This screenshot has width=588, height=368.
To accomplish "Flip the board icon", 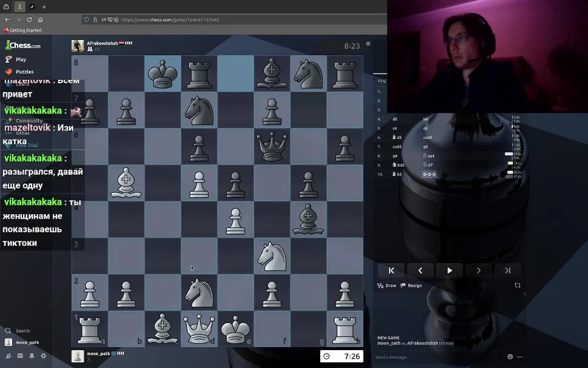I will coord(518,285).
